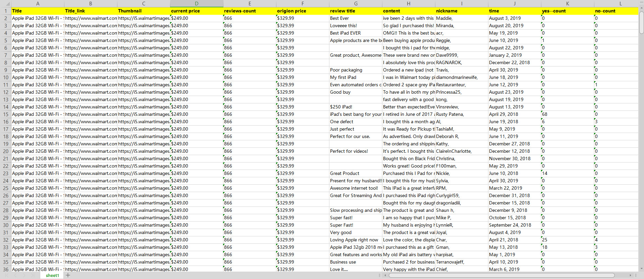This screenshot has height=279, width=644.
Task: Click the horizontal scrollbar left arrow
Action: click(x=385, y=275)
